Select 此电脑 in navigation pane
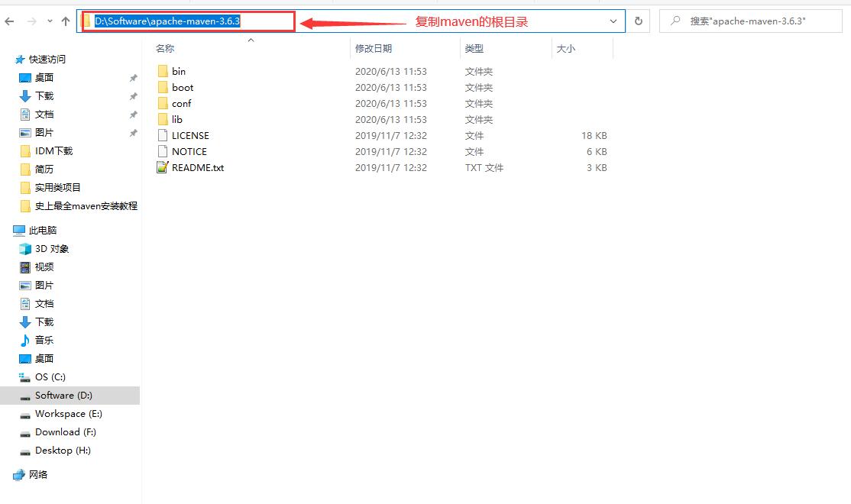Screen dimensions: 851x504 pyautogui.click(x=43, y=230)
